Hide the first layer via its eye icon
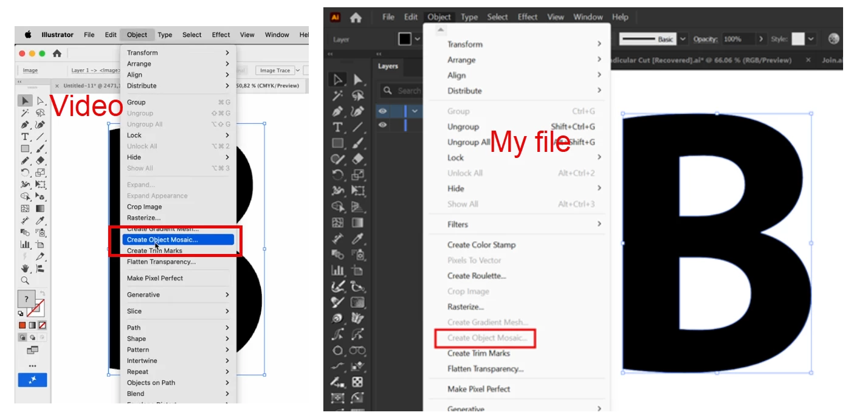This screenshot has height=418, width=868. (382, 111)
